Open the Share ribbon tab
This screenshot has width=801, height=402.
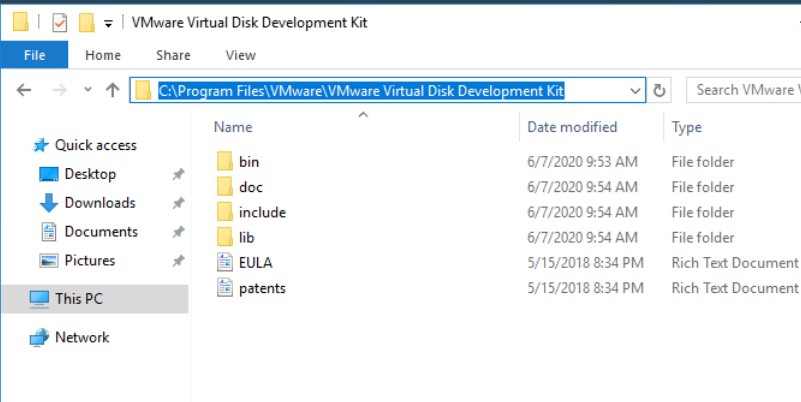pyautogui.click(x=173, y=55)
